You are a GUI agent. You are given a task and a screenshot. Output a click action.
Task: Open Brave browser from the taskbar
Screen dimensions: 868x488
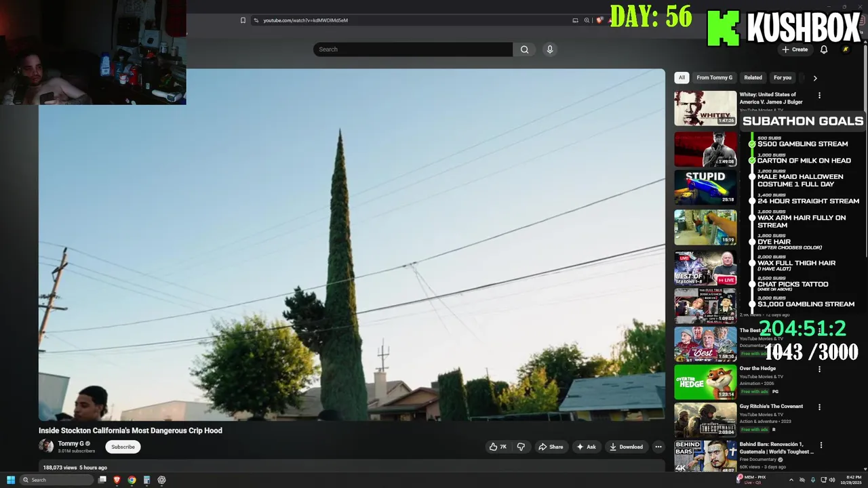pyautogui.click(x=117, y=480)
